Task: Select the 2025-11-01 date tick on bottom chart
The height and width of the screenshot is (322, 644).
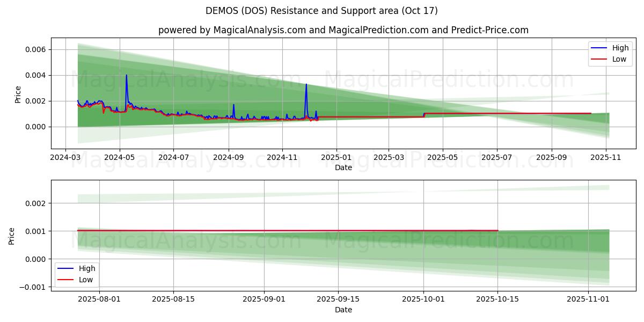Action: coord(589,300)
